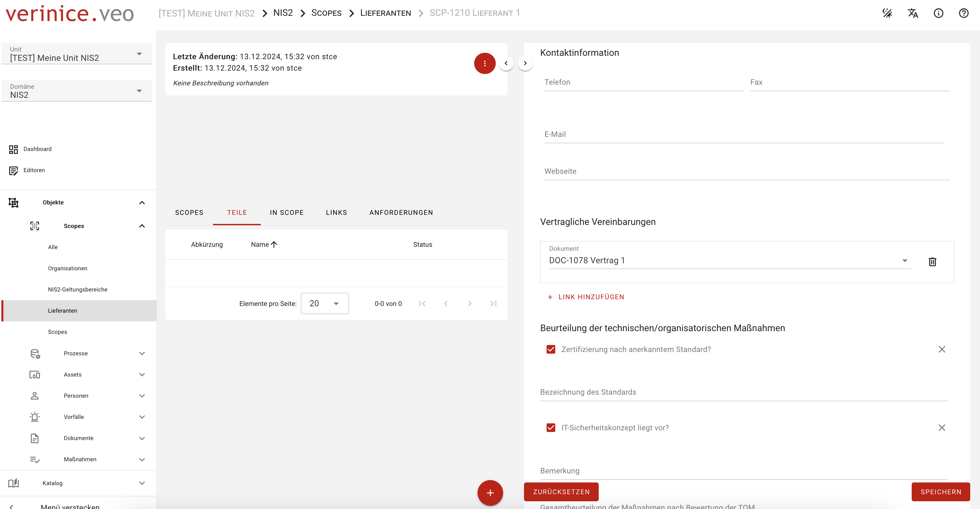Open the help question mark icon
980x509 pixels.
click(963, 13)
